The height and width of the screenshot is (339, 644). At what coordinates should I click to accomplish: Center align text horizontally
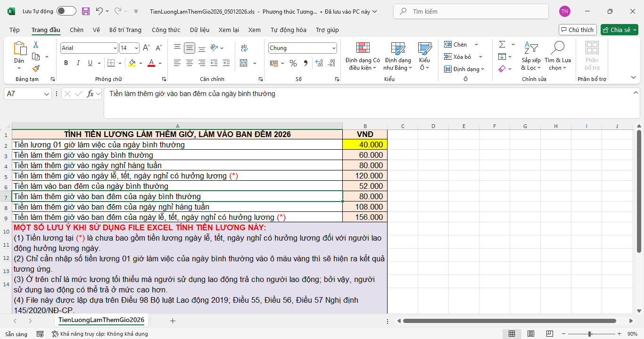[x=190, y=63]
